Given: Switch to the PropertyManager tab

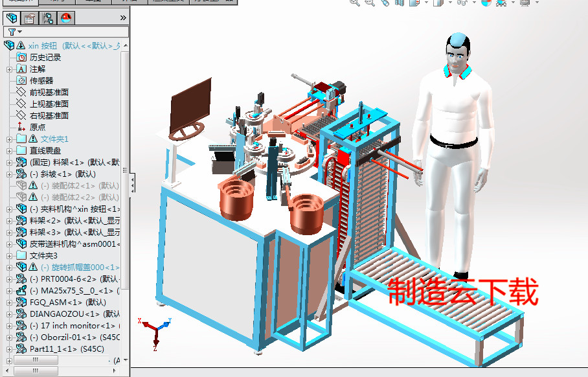Looking at the screenshot, I should pyautogui.click(x=30, y=18).
